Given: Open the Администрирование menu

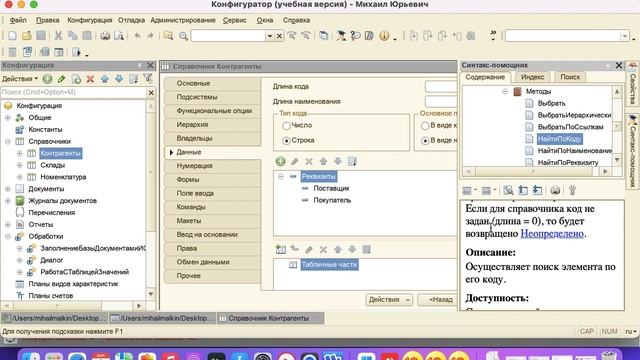Looking at the screenshot, I should (183, 20).
